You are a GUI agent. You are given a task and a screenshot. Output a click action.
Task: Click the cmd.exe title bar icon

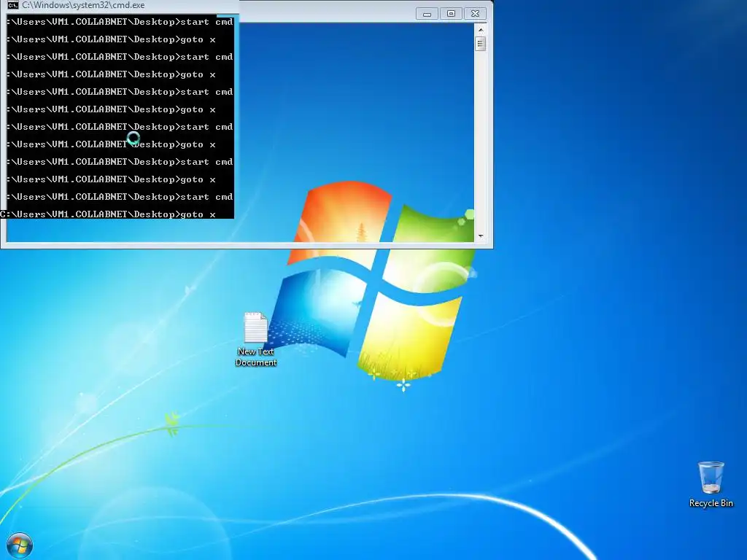coord(13,5)
